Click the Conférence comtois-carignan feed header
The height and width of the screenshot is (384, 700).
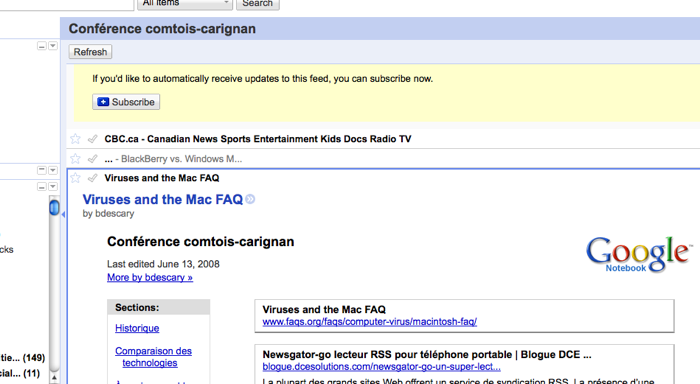pos(162,29)
